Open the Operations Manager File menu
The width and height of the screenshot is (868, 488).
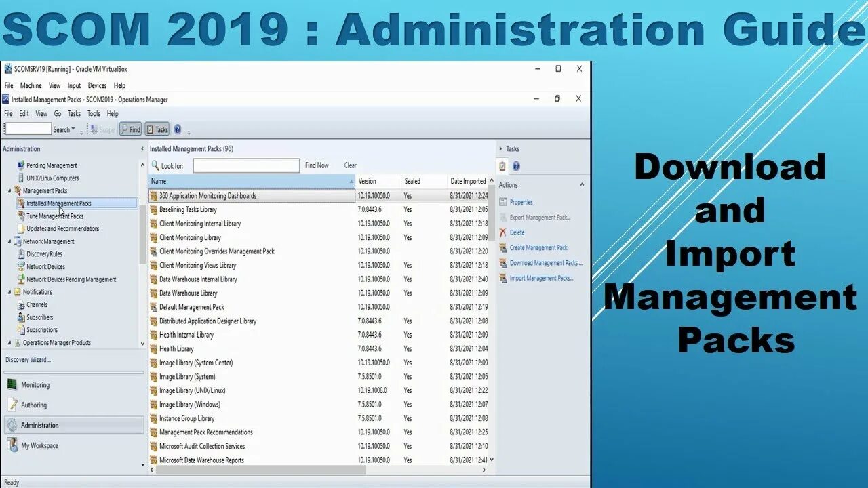point(8,114)
